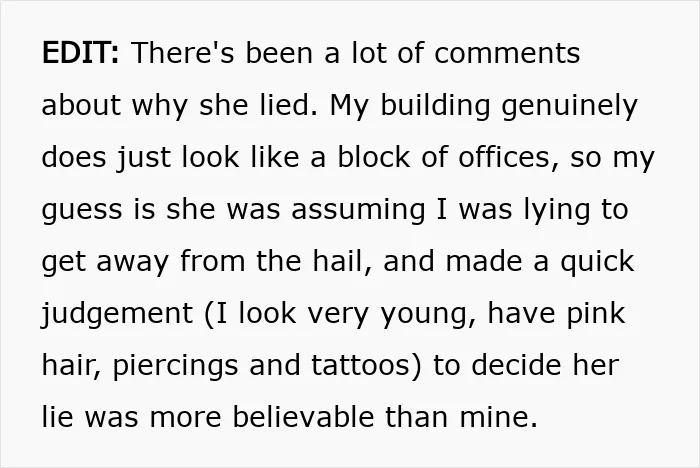
Task: Click the word "assuming"
Action: point(358,211)
